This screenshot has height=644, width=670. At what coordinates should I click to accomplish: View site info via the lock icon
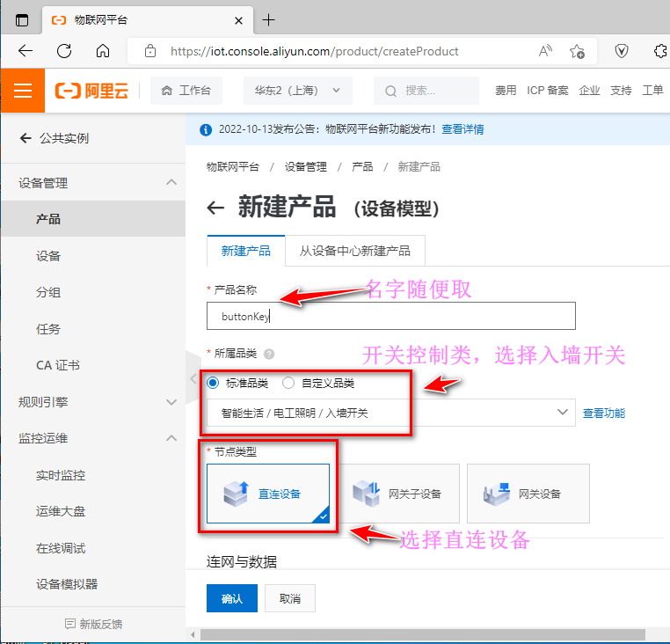click(150, 51)
